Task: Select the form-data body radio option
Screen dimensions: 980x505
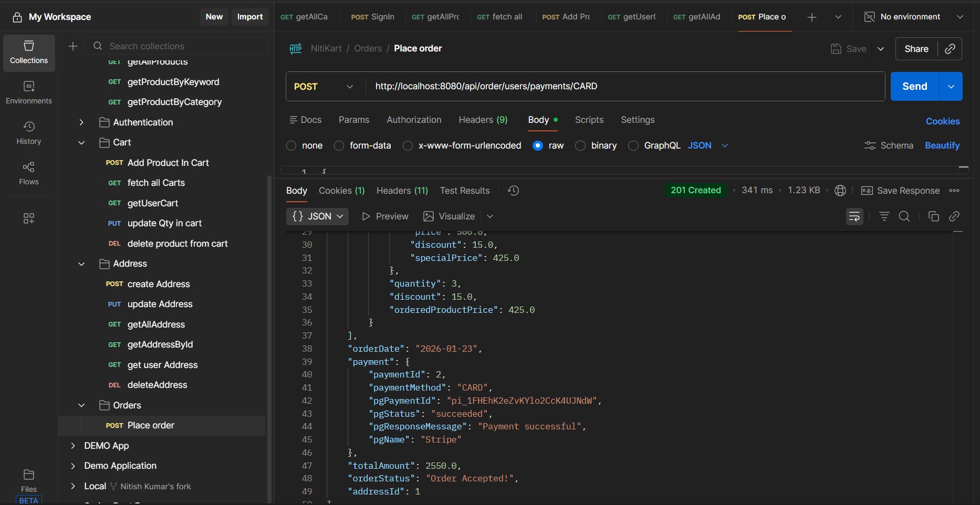Action: [339, 145]
